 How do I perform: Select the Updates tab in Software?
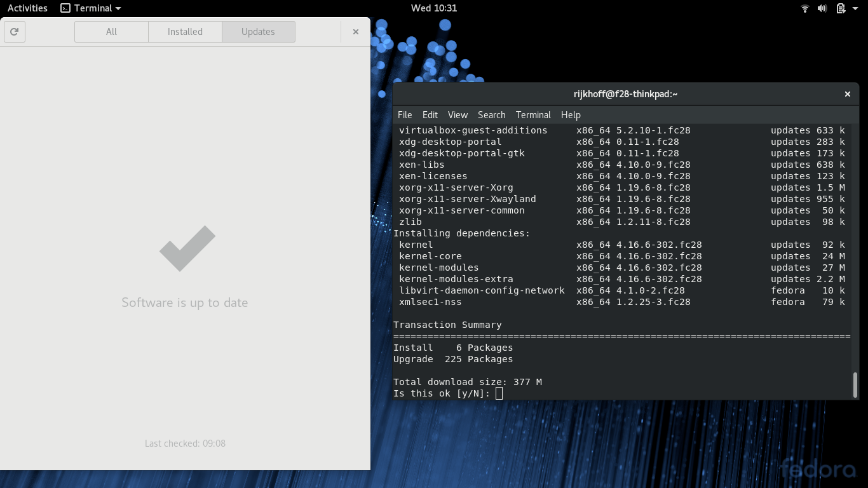(x=258, y=32)
